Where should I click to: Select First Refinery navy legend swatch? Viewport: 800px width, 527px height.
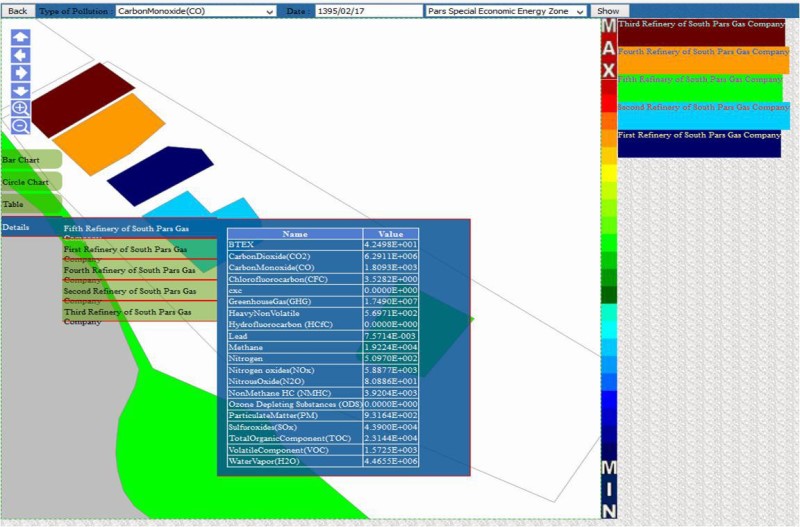coord(699,144)
